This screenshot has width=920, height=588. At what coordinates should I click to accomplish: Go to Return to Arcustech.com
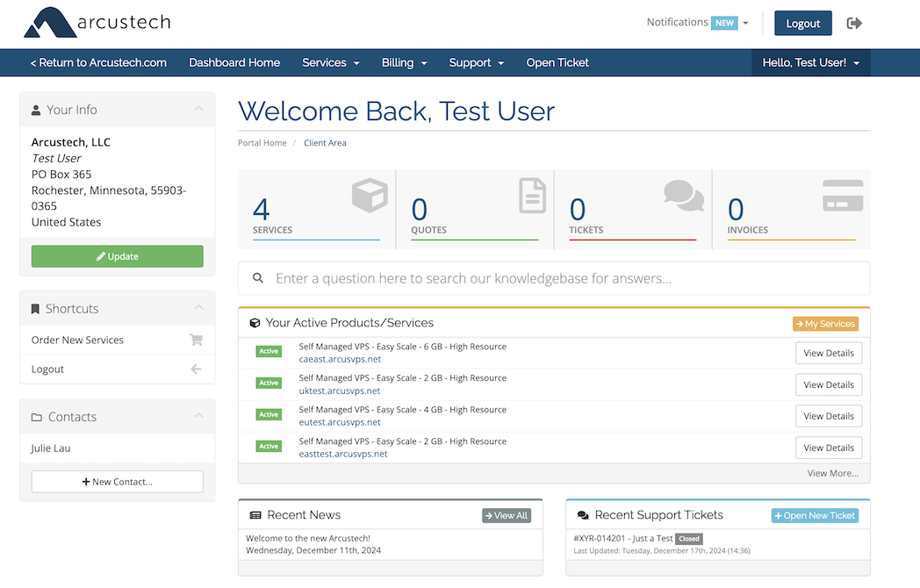98,63
